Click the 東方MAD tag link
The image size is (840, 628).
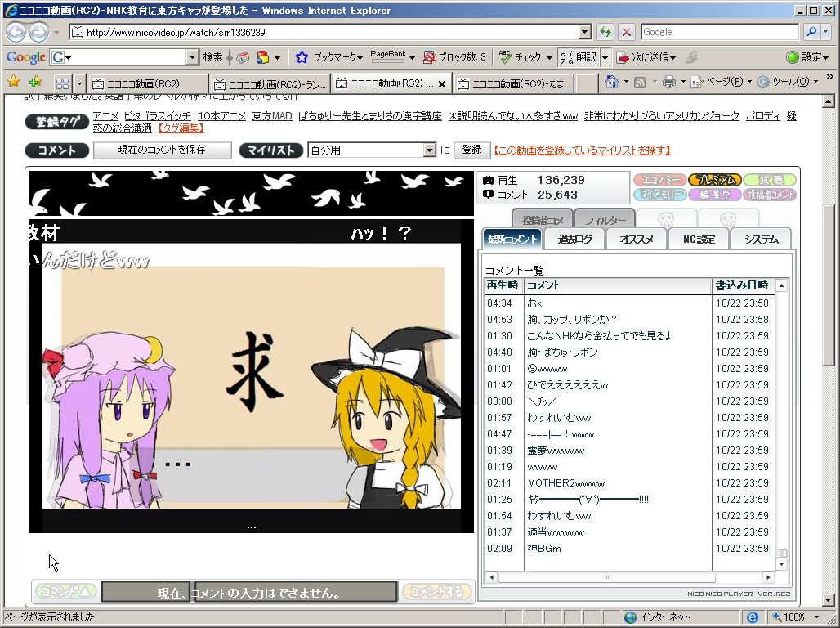click(x=272, y=116)
